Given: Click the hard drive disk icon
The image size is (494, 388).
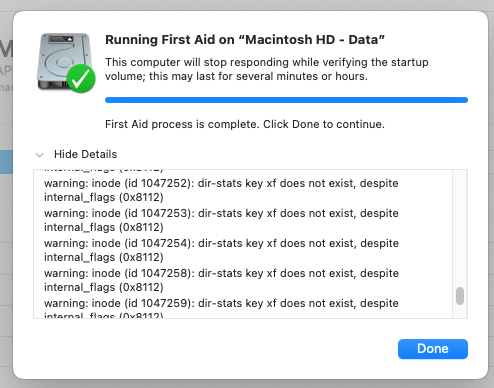Looking at the screenshot, I should (64, 62).
